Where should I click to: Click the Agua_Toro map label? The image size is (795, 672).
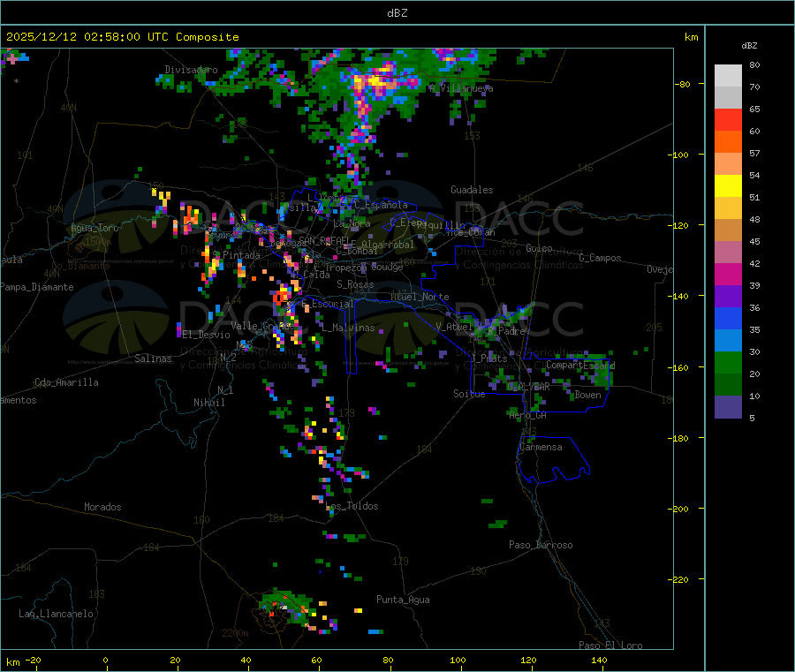[x=95, y=228]
